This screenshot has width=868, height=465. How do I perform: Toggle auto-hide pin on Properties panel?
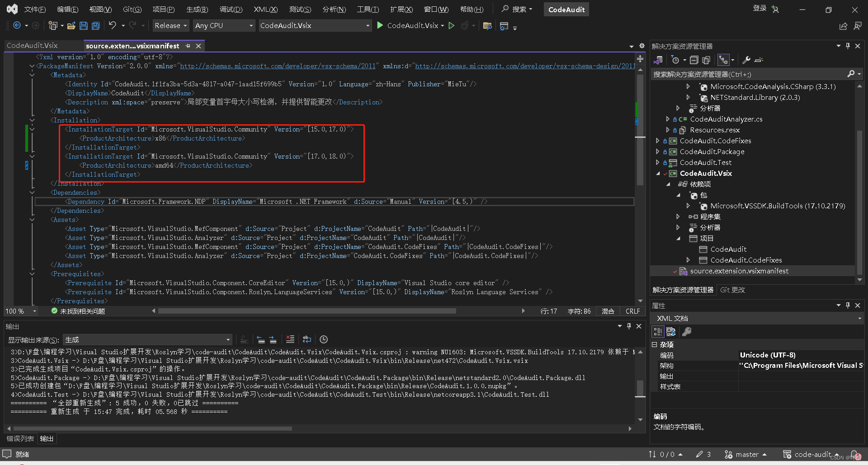848,305
